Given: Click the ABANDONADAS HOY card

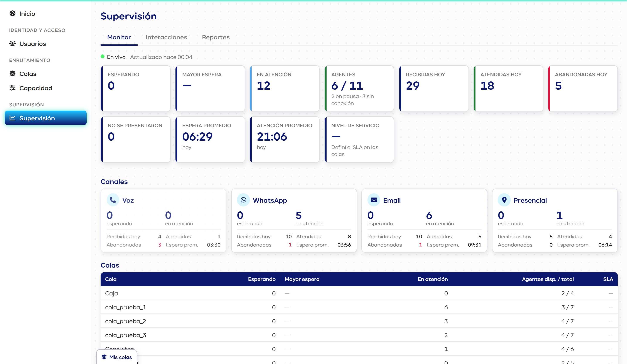Looking at the screenshot, I should click(x=583, y=89).
